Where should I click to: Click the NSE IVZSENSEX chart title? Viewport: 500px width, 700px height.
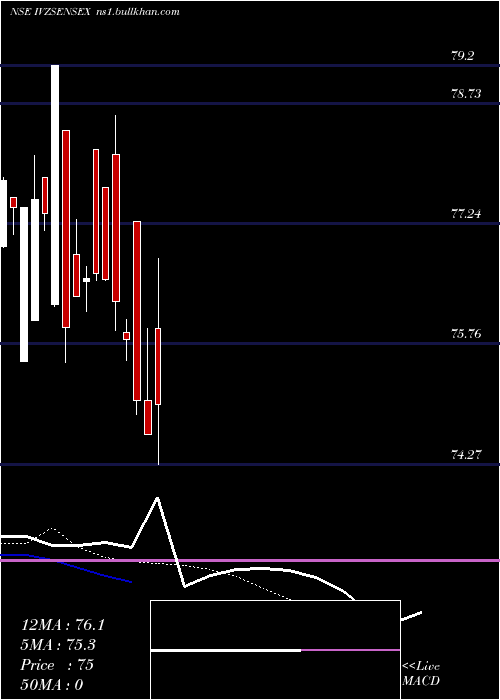(x=51, y=12)
